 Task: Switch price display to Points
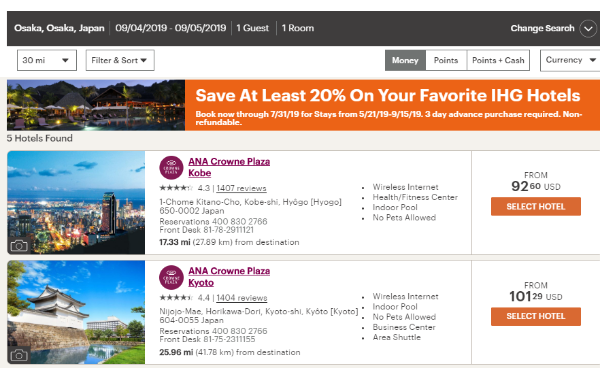click(x=446, y=60)
